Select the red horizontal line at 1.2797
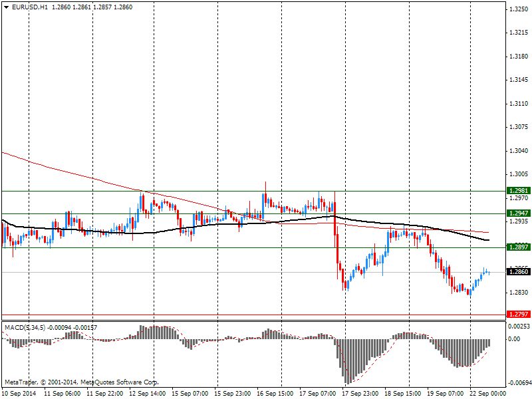Viewport: 532px width, 399px height. [254, 315]
